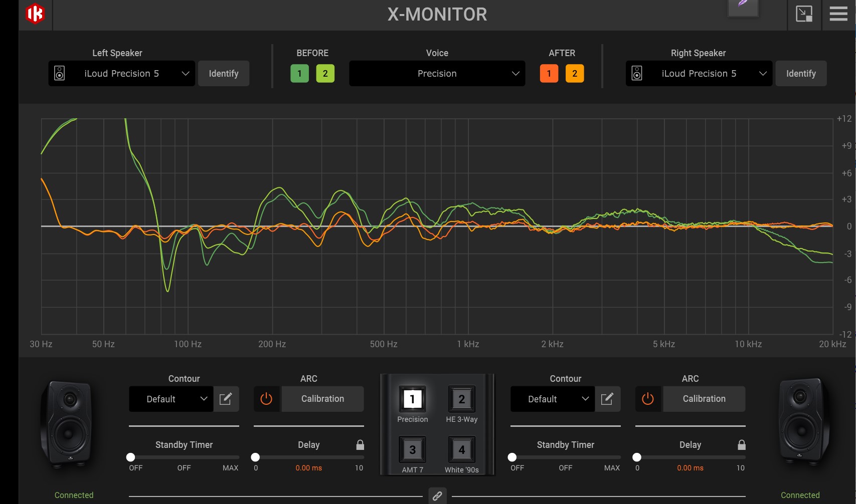Toggle right speaker ARC power button
Viewport: 856px width, 504px height.
(648, 399)
